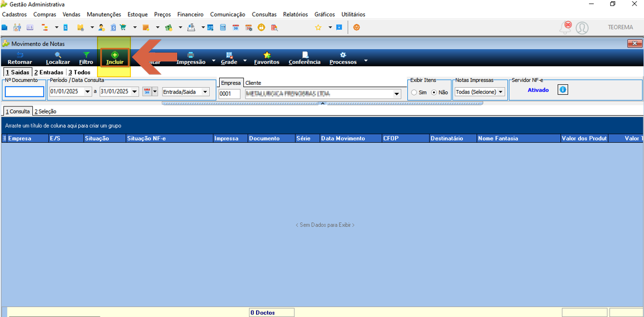644x317 pixels.
Task: Click the Impressão print button
Action: pyautogui.click(x=191, y=58)
